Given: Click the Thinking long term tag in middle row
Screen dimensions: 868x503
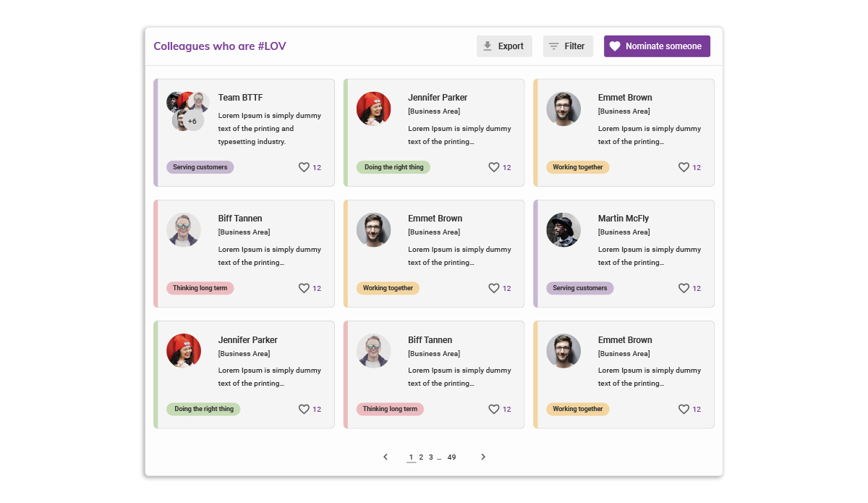Looking at the screenshot, I should 200,288.
